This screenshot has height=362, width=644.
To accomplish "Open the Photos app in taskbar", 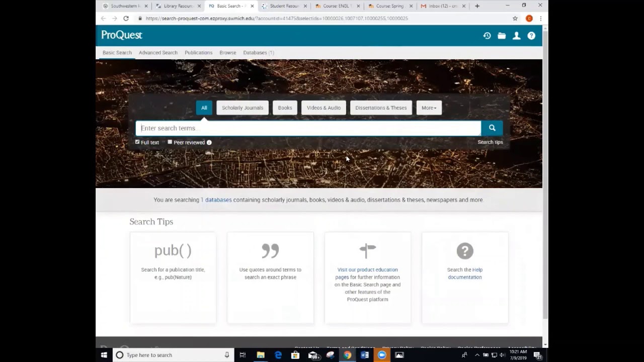I will (399, 355).
